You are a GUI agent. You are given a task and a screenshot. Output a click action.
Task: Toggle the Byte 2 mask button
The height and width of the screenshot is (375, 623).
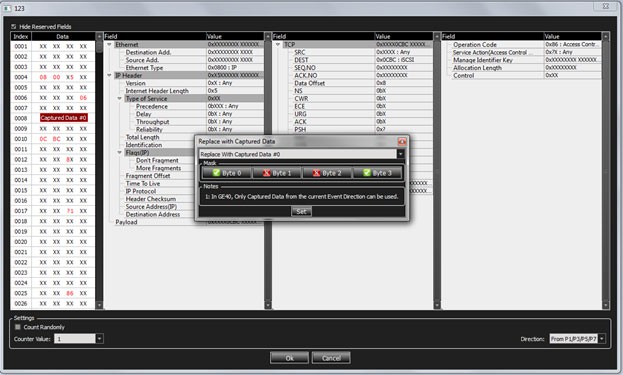[x=327, y=173]
